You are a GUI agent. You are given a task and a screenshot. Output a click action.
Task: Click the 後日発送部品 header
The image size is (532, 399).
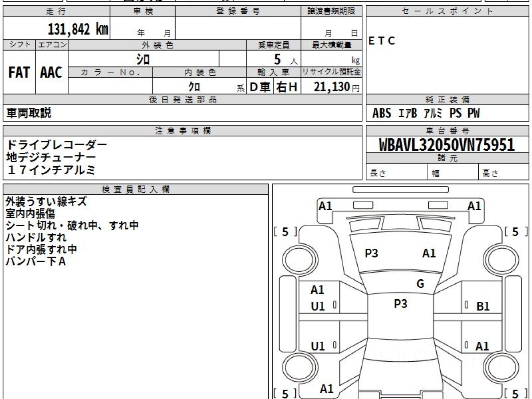(x=183, y=100)
